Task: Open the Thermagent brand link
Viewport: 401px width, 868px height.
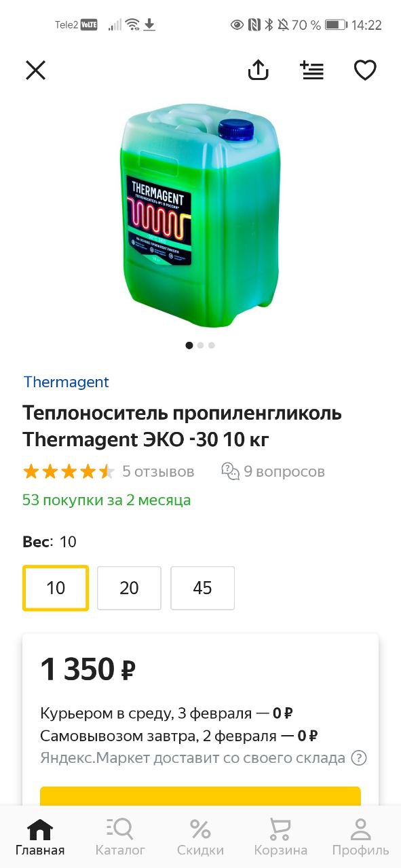Action: [66, 382]
